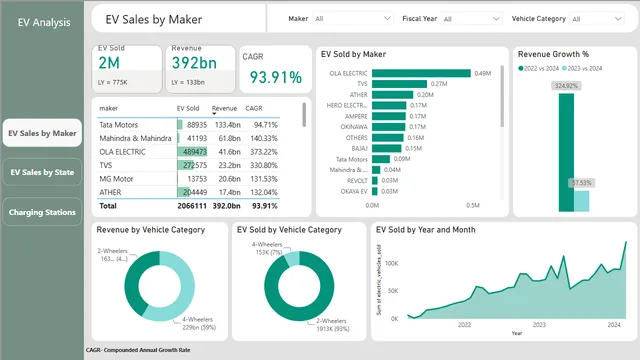Click the 133.4bn revenue cell

coord(227,125)
